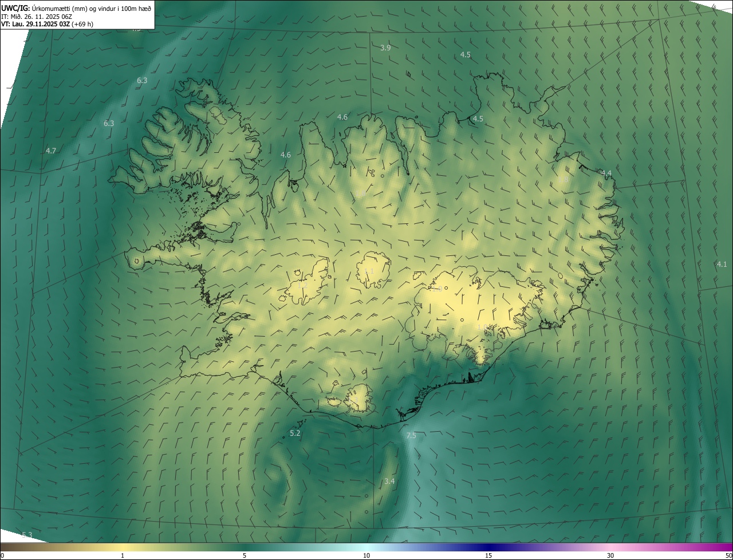Click the 1.1 label on Hofsjökull glacier

tap(369, 271)
